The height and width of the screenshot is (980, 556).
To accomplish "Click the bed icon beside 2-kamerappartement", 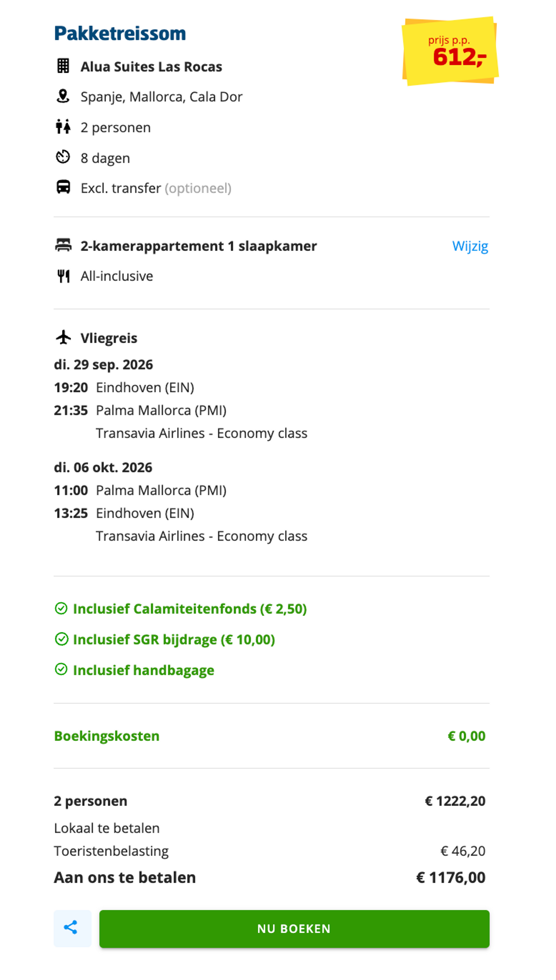I will point(63,246).
